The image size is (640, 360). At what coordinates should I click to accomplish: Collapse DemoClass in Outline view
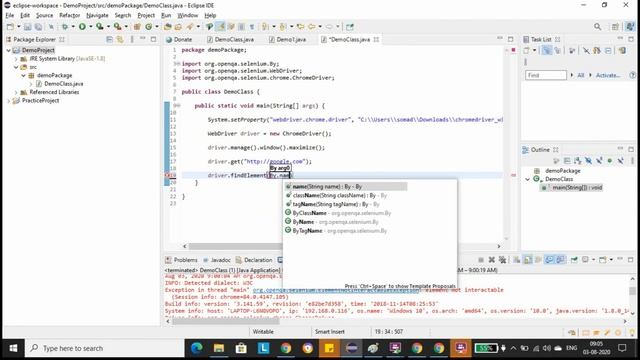coord(527,179)
